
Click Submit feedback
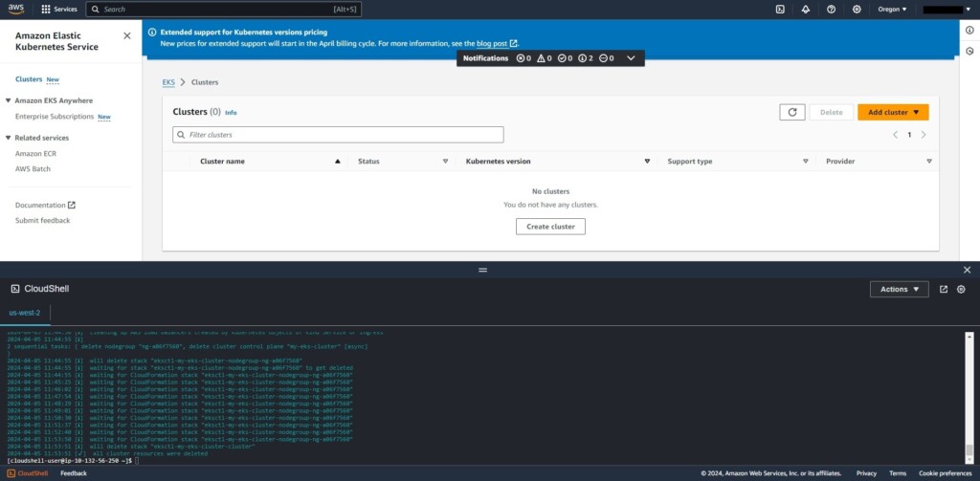[x=42, y=221]
